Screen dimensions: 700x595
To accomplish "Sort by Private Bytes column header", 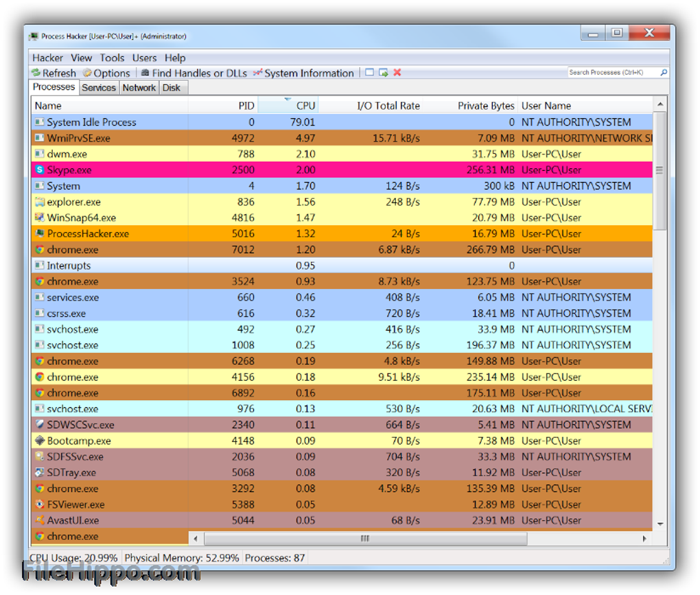I will [485, 106].
